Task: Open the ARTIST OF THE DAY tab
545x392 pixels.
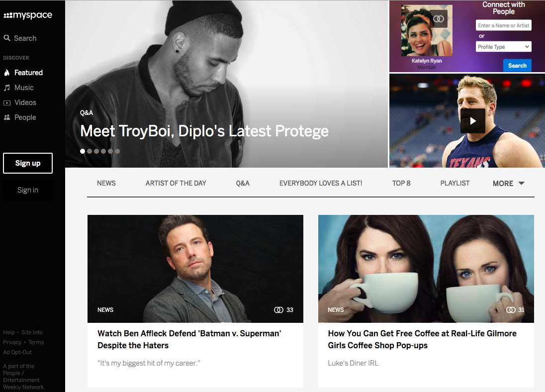Action: pyautogui.click(x=176, y=183)
